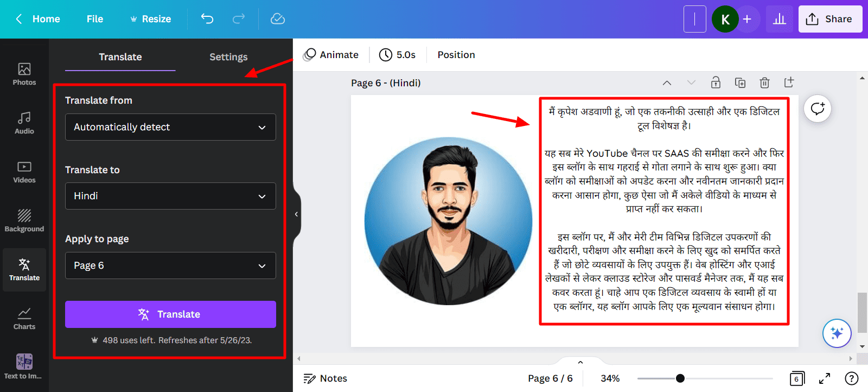Duplicate Page 6
868x392 pixels.
[740, 83]
